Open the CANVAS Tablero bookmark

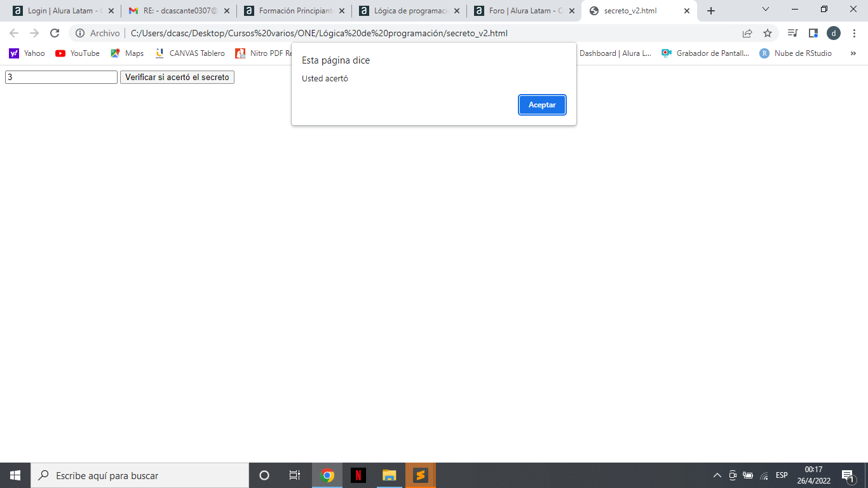pos(189,53)
